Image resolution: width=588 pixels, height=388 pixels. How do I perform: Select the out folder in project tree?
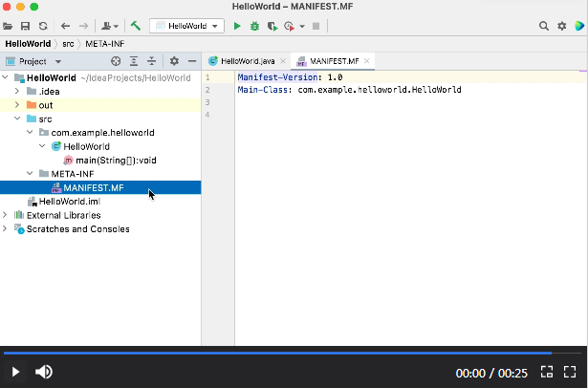[x=100, y=105]
